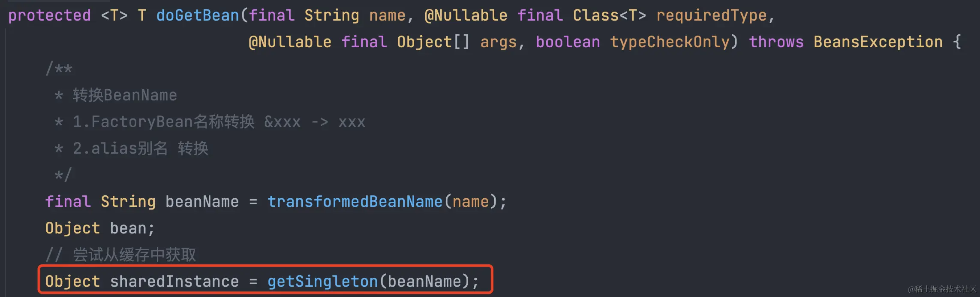980x297 pixels.
Task: Click the sharedInstance variable
Action: [x=174, y=282]
